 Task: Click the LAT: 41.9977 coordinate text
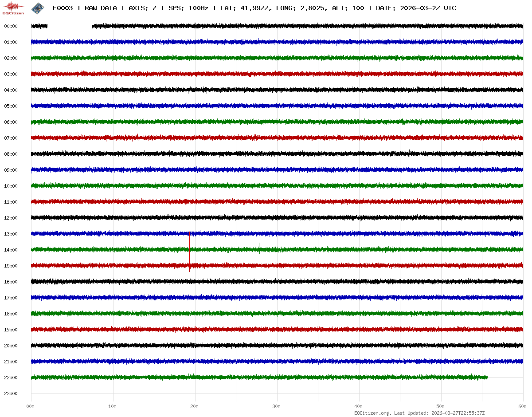(x=245, y=8)
